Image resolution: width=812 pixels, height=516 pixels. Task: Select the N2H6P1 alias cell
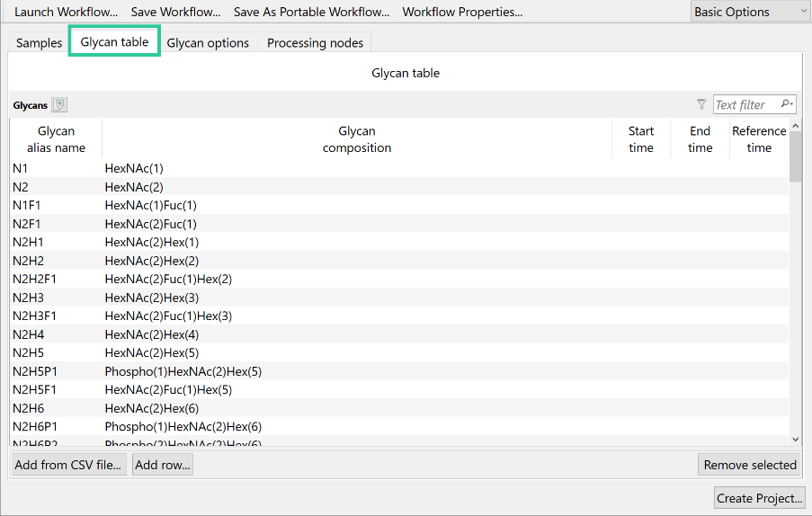pyautogui.click(x=35, y=426)
